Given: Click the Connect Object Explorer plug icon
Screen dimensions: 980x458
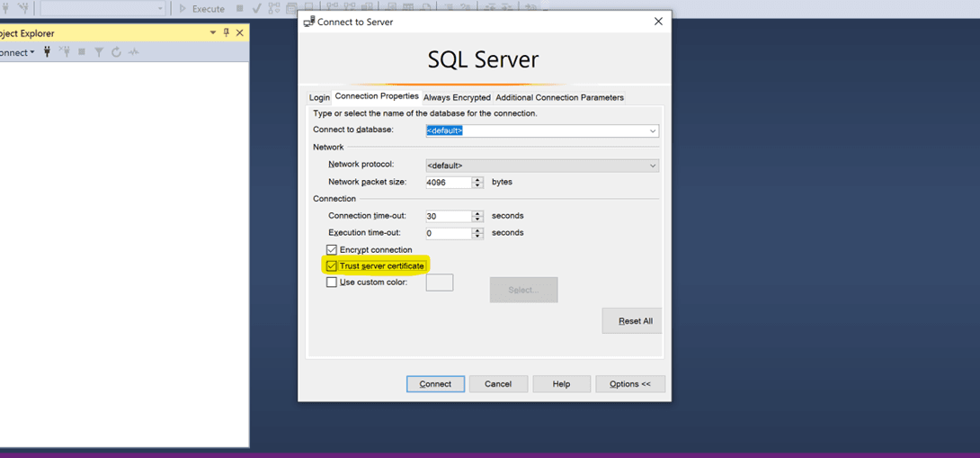Looking at the screenshot, I should point(47,52).
